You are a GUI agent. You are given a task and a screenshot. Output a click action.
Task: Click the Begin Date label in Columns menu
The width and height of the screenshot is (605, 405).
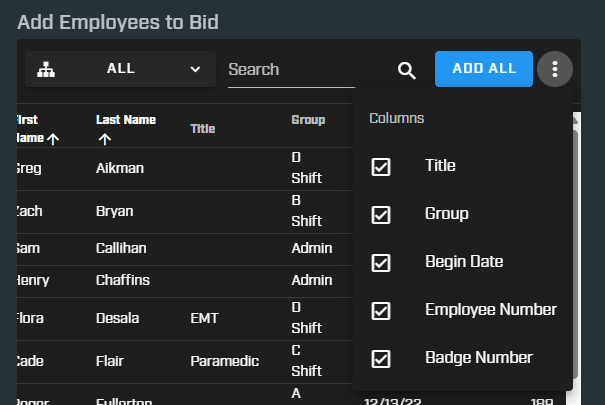click(464, 262)
